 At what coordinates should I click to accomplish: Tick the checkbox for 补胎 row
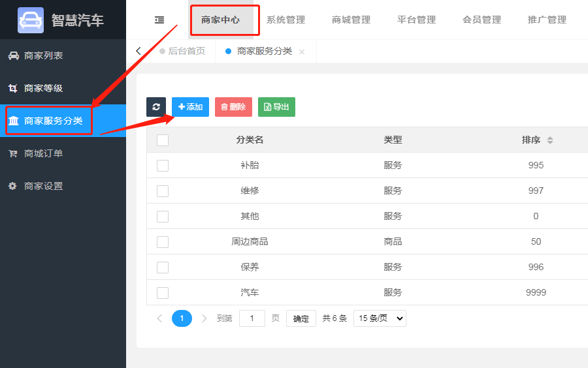point(163,166)
